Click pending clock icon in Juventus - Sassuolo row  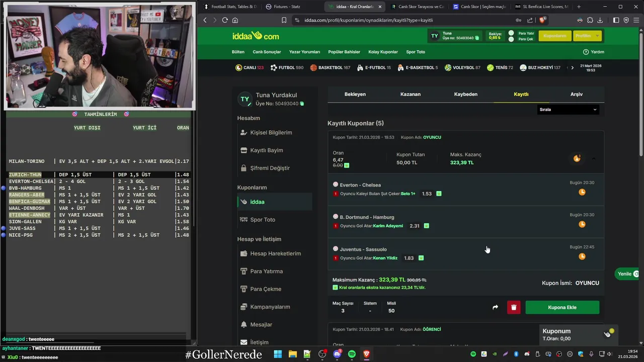(x=582, y=256)
